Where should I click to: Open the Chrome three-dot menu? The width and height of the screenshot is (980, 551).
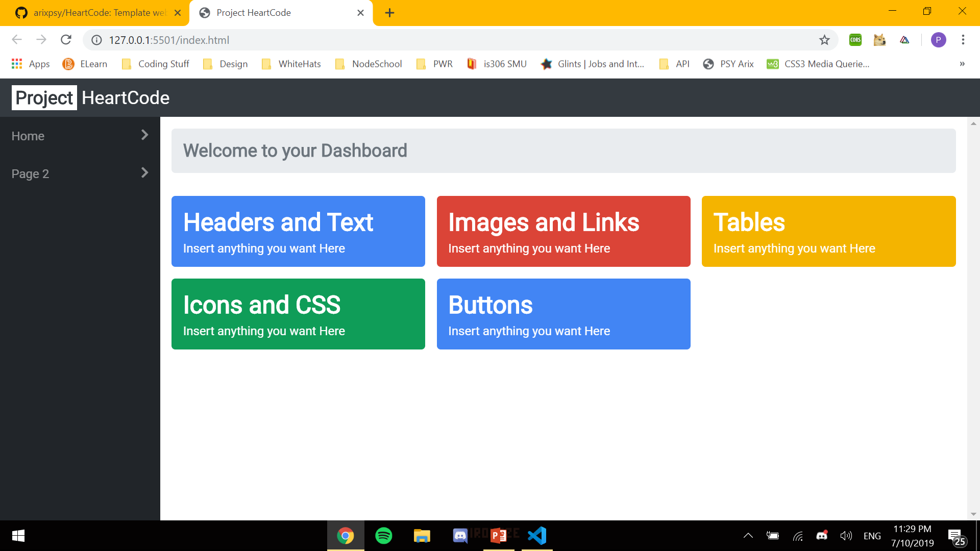(x=963, y=40)
